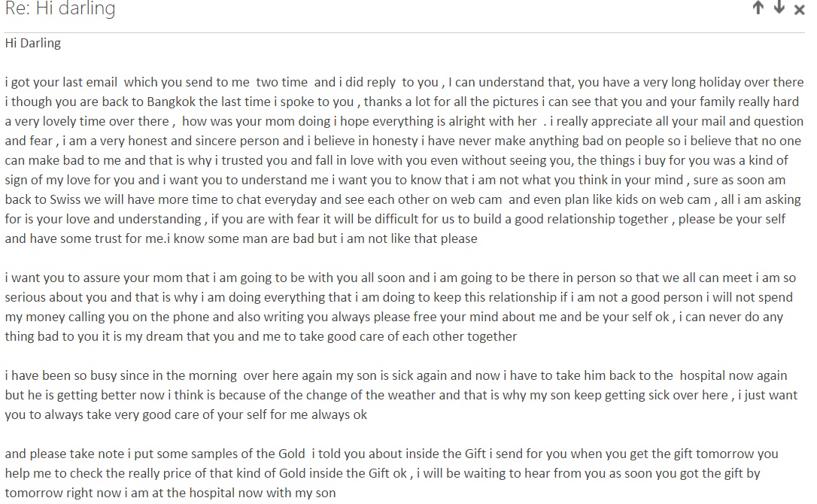Go to previous message with up arrow
This screenshot has height=504, width=817.
point(758,8)
